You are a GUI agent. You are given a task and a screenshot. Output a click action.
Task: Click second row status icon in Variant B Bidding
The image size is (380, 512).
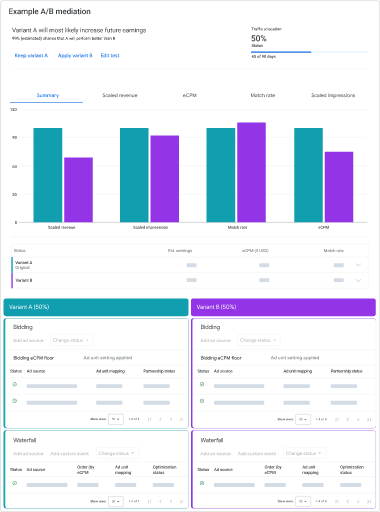tap(202, 401)
